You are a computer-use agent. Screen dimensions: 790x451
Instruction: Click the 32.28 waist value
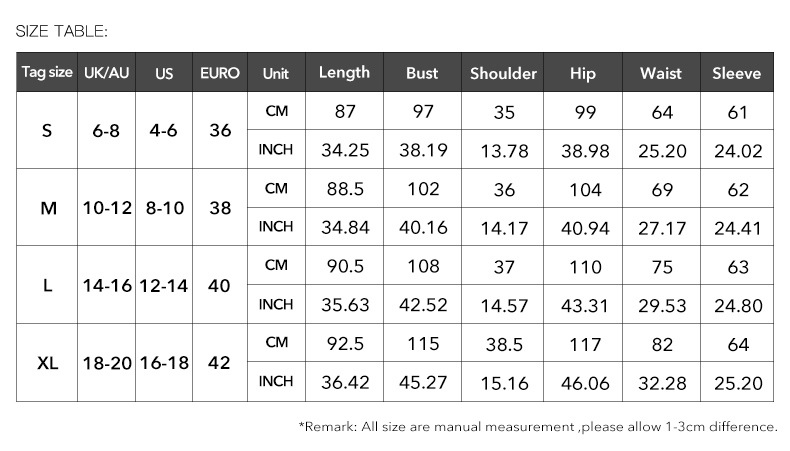tap(661, 382)
